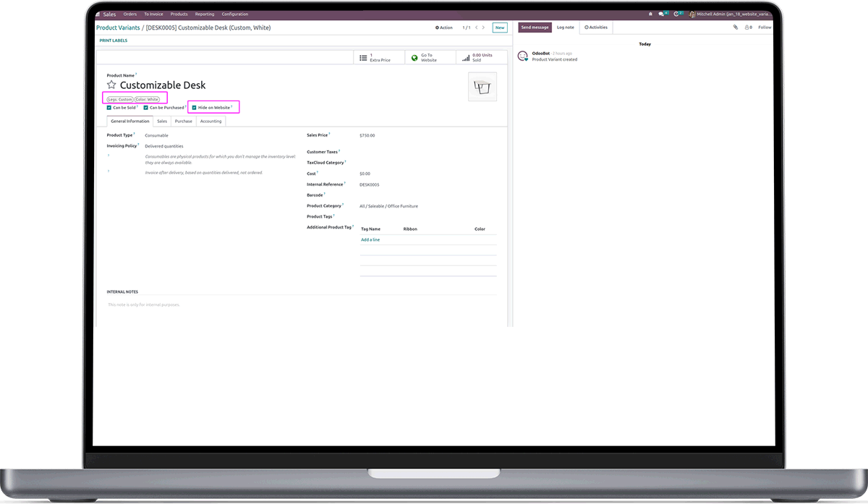Go to the previous record arrow

(x=477, y=27)
